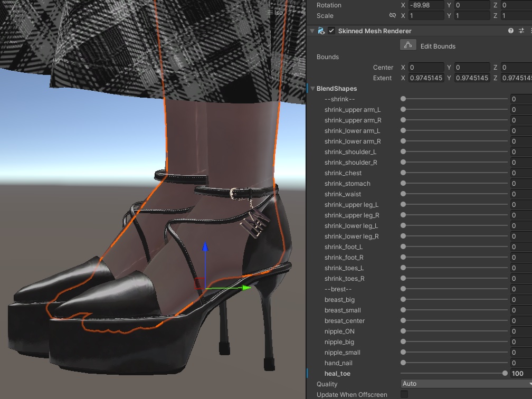532x399 pixels.
Task: Click the heal_toe blendshape slider handle
Action: 505,373
